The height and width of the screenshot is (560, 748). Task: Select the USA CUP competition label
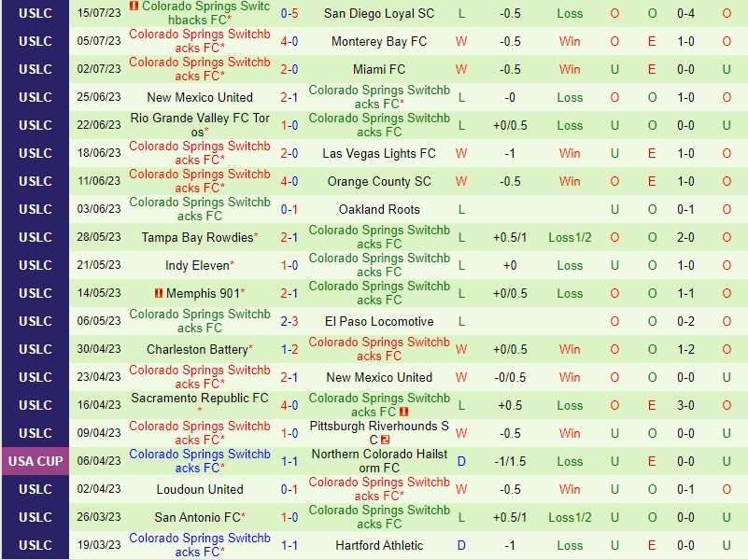35,461
